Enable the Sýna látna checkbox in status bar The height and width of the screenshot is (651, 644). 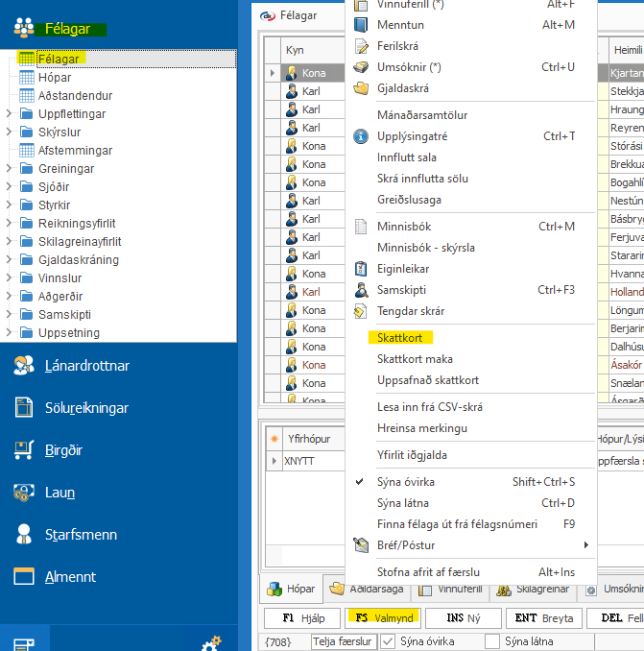coord(492,641)
